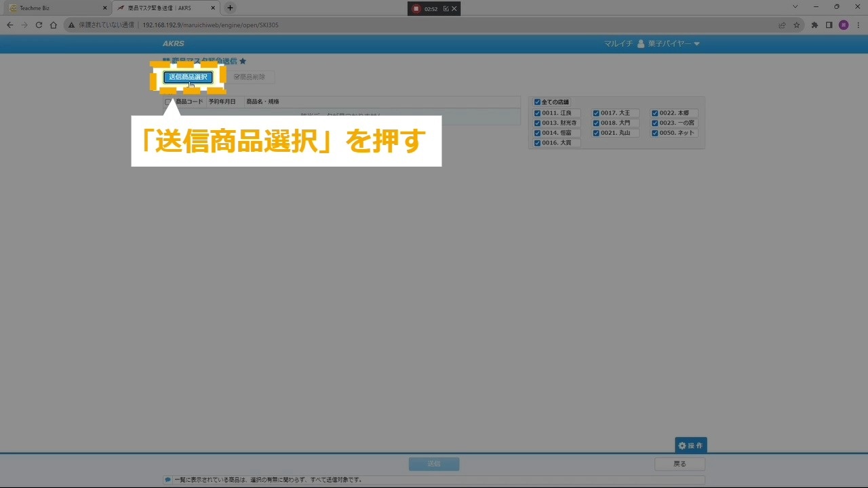Viewport: 868px width, 488px height.
Task: Open a new browser tab
Action: (230, 8)
